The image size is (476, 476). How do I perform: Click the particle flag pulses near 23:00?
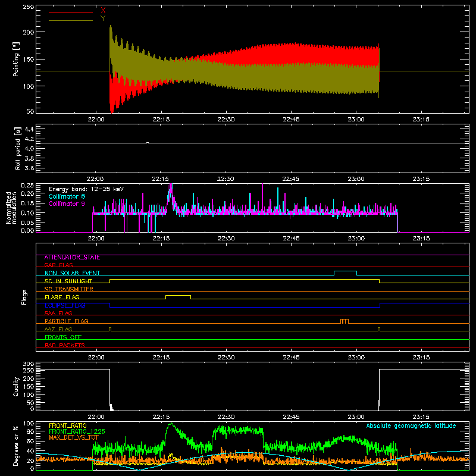click(345, 321)
